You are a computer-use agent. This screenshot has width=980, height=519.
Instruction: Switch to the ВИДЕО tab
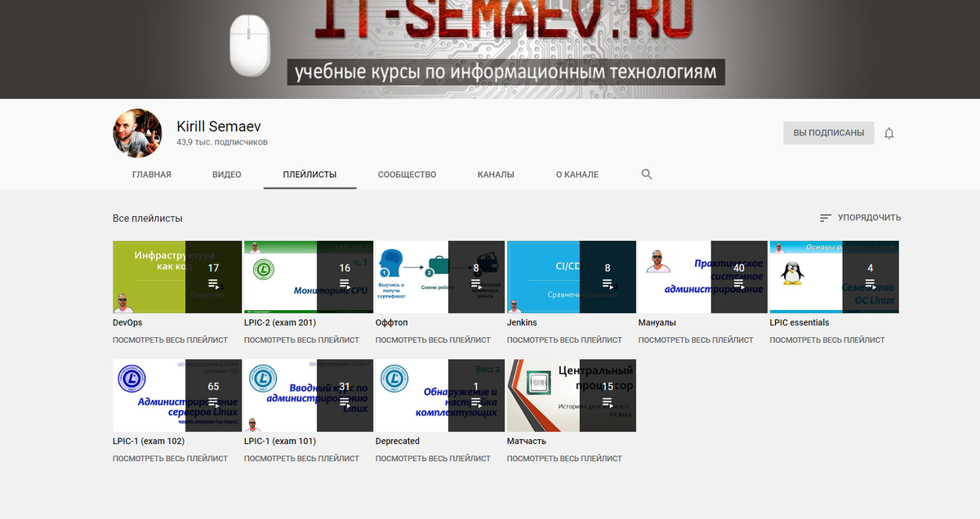click(227, 175)
